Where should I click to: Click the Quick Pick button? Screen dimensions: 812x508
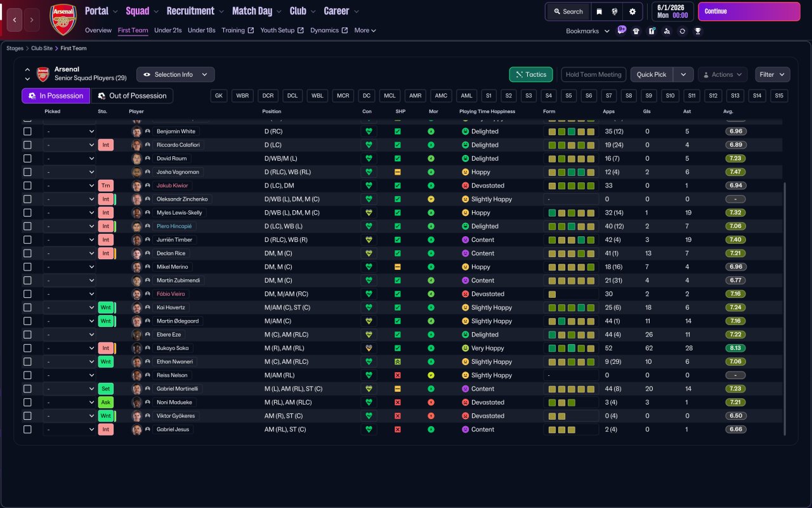[652, 74]
